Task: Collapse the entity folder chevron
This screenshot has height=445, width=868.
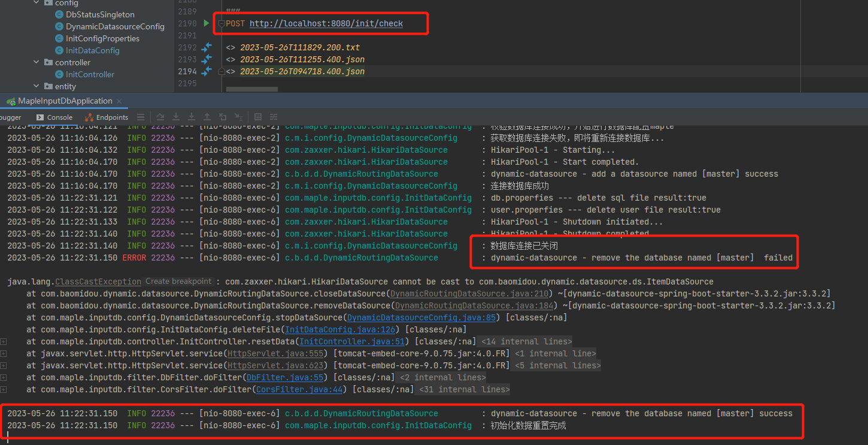Action: pos(37,86)
